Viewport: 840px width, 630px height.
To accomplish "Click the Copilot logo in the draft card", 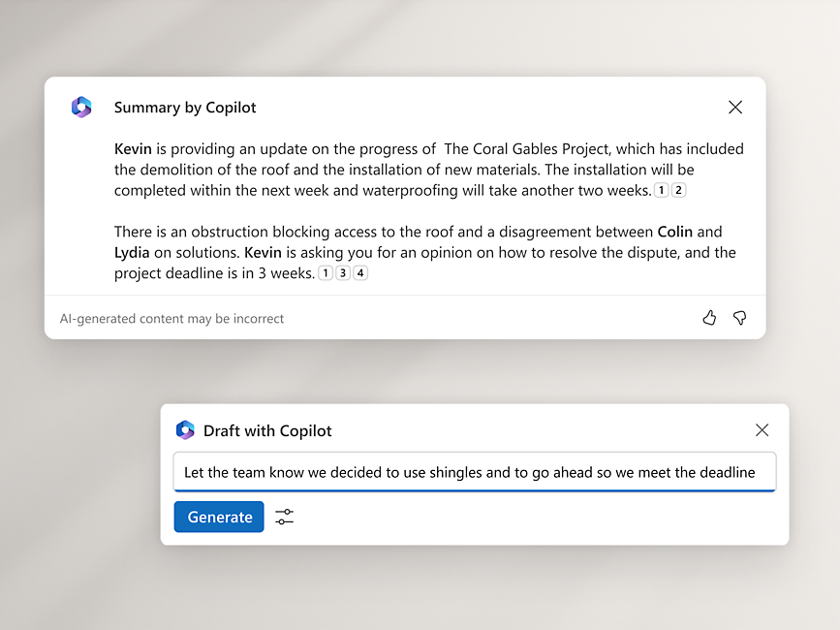I will pyautogui.click(x=185, y=429).
